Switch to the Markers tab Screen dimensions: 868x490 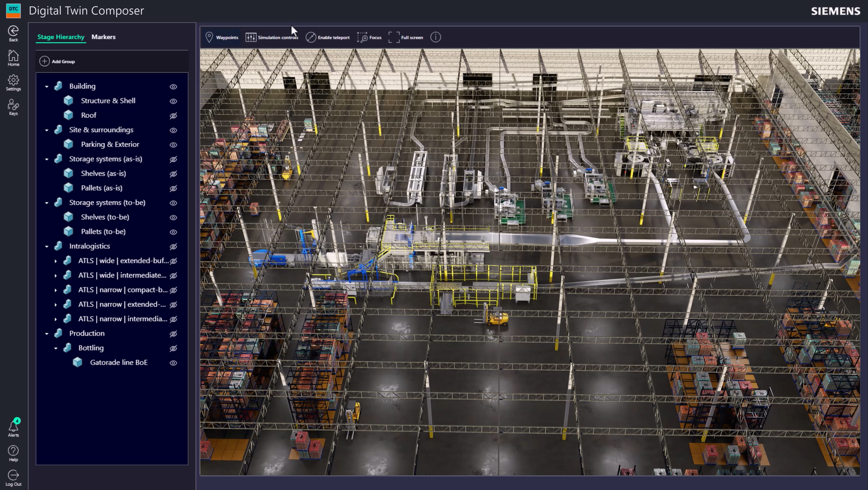104,37
